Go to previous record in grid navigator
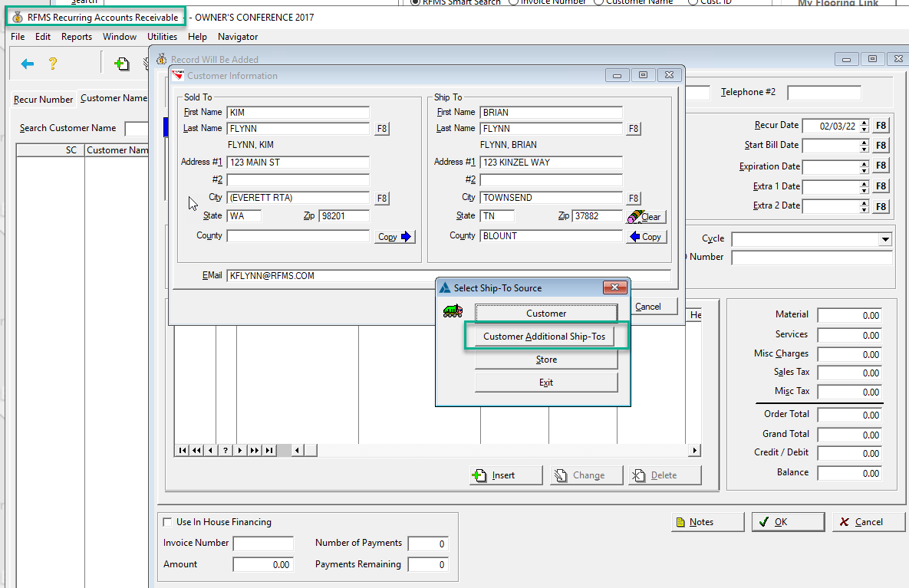 [x=211, y=450]
